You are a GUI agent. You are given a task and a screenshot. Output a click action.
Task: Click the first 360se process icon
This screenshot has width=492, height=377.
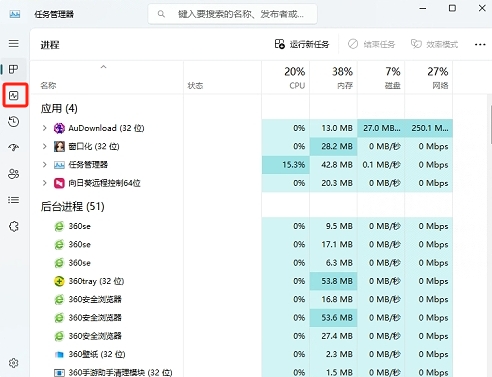(x=59, y=226)
